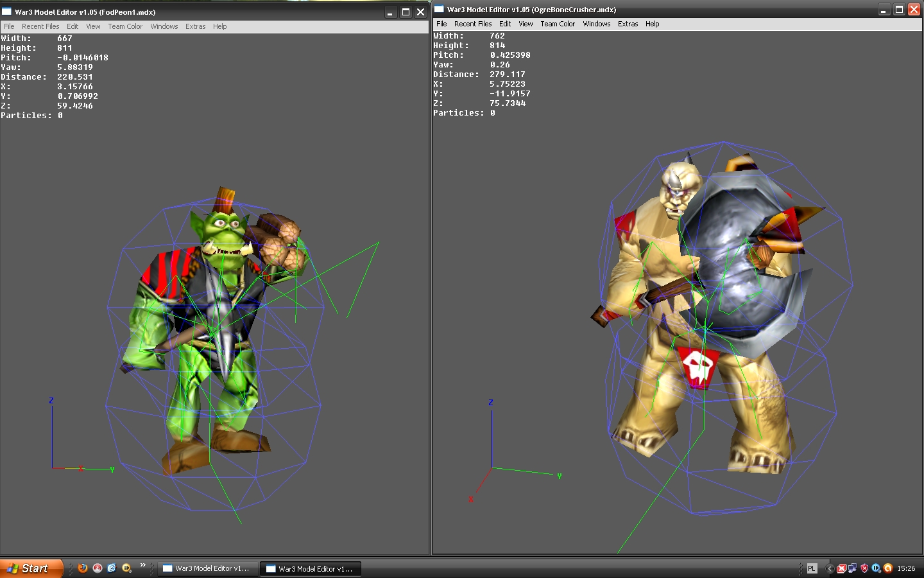This screenshot has height=578, width=924.
Task: Click the log bundle on peon's shoulder
Action: [x=279, y=244]
